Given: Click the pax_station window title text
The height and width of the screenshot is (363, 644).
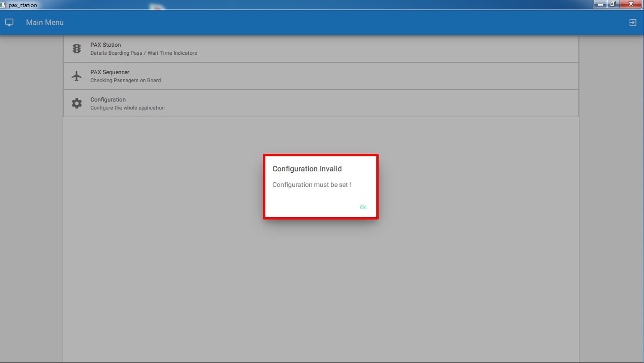Looking at the screenshot, I should point(23,5).
